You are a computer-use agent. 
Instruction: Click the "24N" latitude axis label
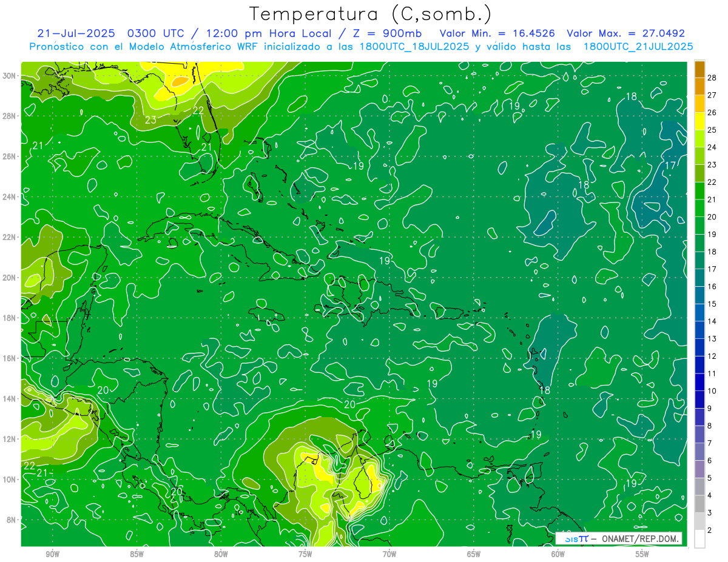[x=10, y=197]
